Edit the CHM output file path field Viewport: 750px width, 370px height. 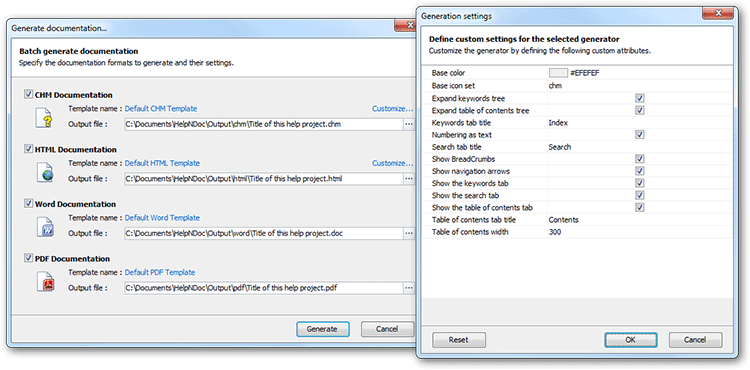tap(264, 124)
